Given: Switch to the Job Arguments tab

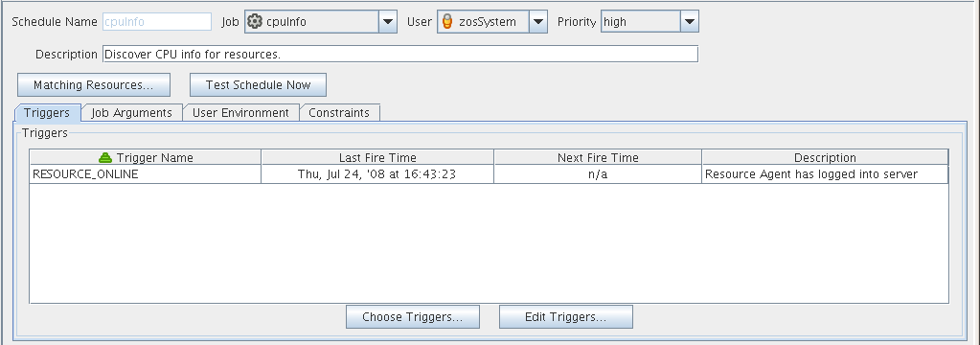Looking at the screenshot, I should [x=131, y=112].
